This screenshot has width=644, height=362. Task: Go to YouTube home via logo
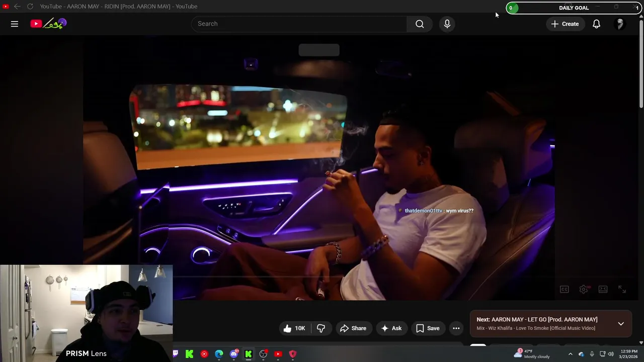tap(48, 24)
